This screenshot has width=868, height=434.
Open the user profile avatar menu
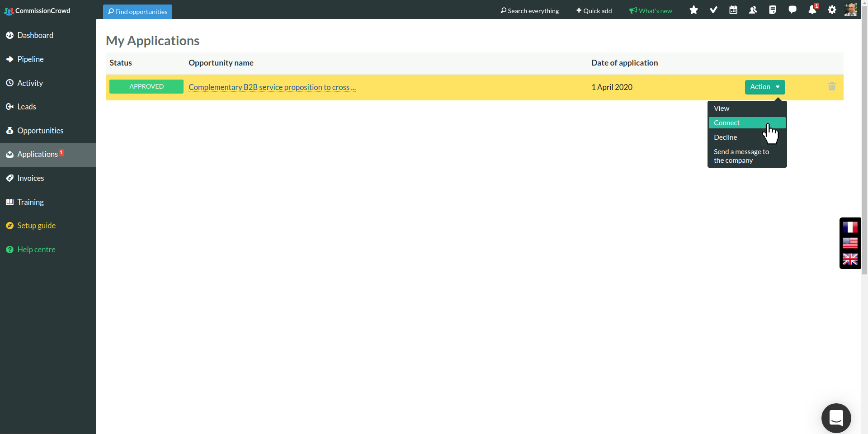click(x=850, y=10)
